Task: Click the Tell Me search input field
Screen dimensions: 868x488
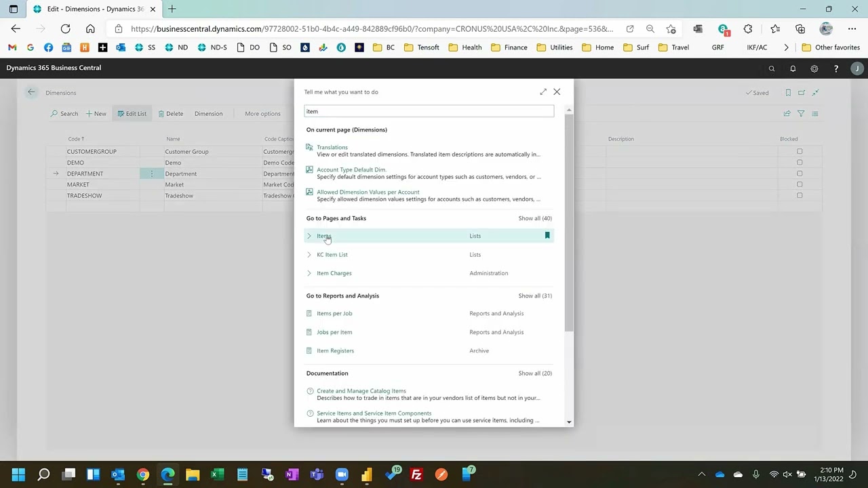Action: [429, 111]
